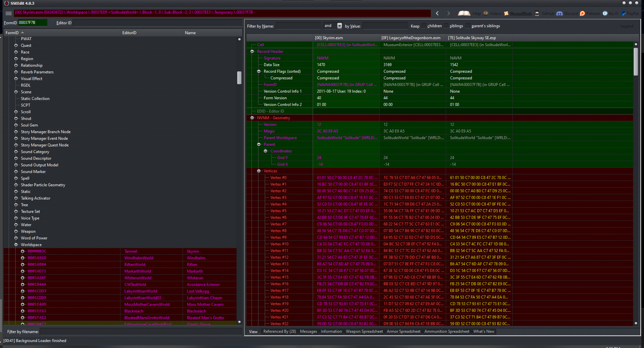
Task: Open the Ammunition Spreadsheet tab
Action: 447,332
